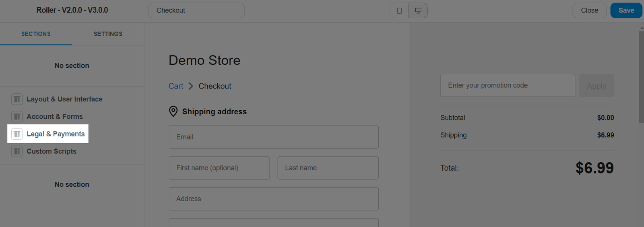Click the Apply promotion button

pos(597,85)
